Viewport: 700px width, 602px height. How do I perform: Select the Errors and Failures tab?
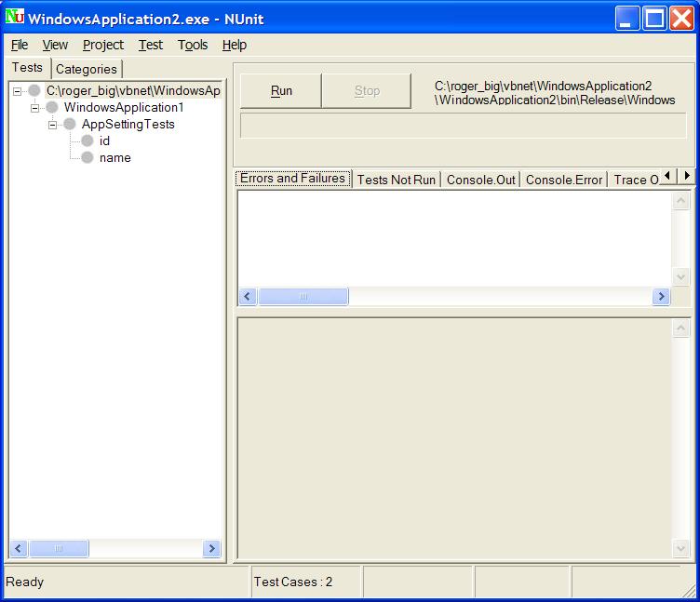point(293,179)
